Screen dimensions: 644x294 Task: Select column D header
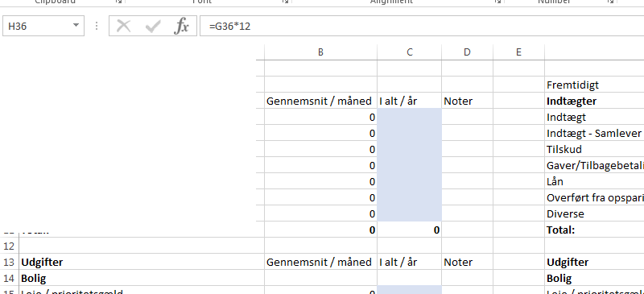[x=467, y=52]
